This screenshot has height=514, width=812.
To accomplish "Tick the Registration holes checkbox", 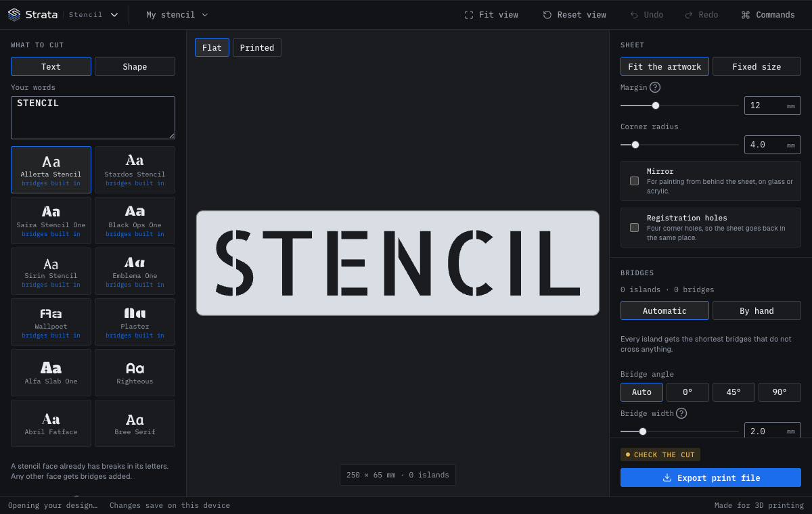I will pyautogui.click(x=634, y=227).
